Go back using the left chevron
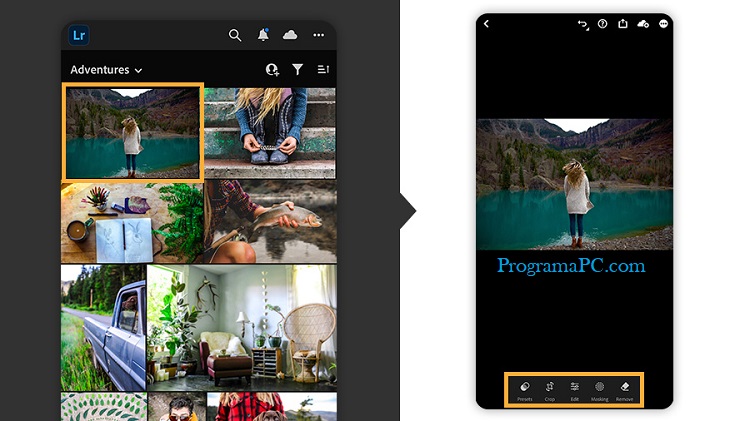750x421 pixels. point(486,23)
